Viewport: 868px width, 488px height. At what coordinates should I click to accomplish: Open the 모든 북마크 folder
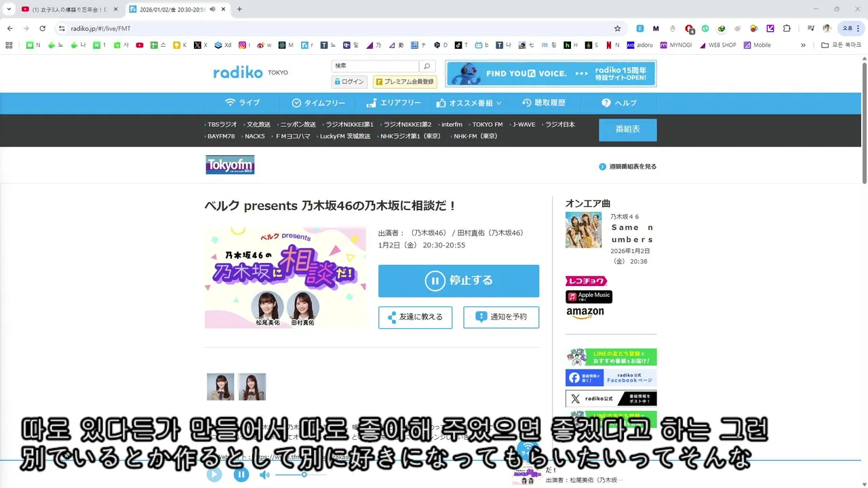point(842,45)
